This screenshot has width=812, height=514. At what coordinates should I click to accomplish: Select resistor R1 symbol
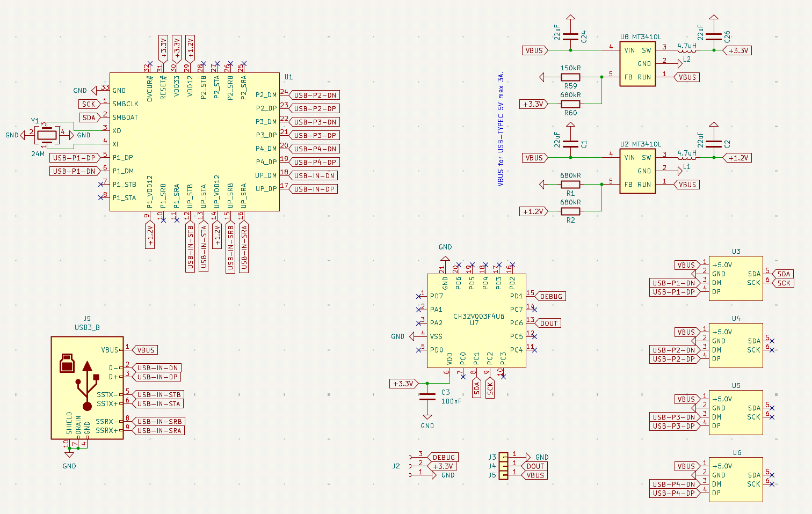[570, 185]
